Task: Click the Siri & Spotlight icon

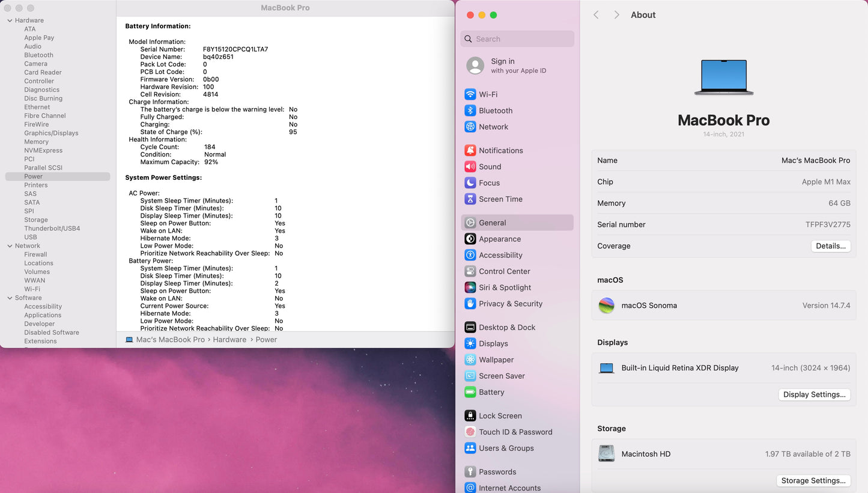Action: pos(470,287)
